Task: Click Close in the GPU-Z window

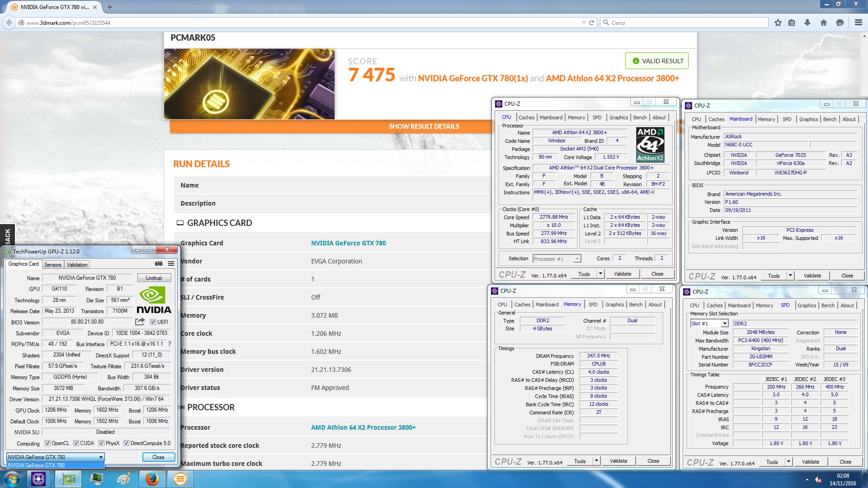Action: [158, 457]
